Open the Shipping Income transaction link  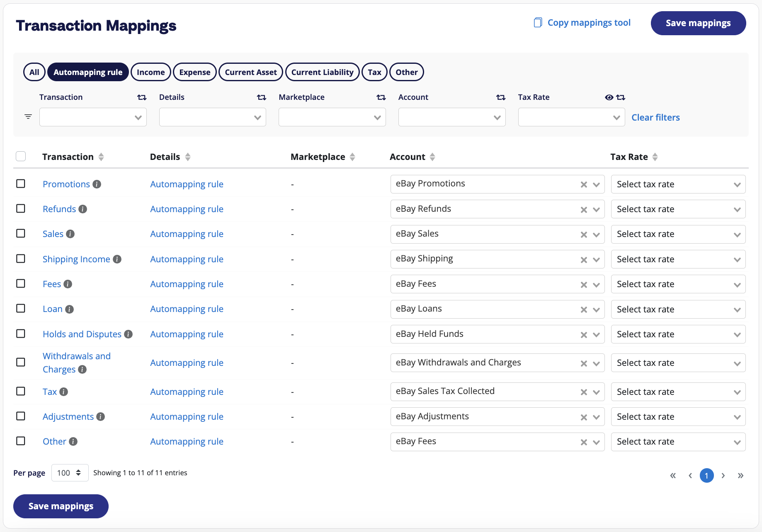76,259
